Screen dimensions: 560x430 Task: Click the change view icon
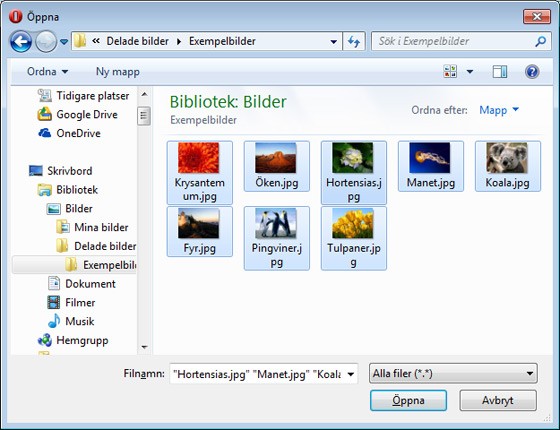[450, 71]
